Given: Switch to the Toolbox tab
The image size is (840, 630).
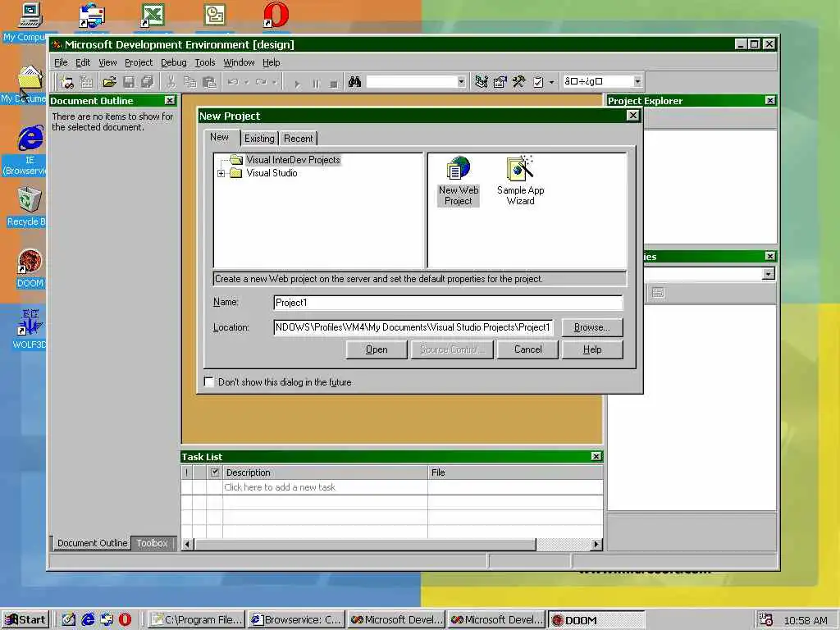Looking at the screenshot, I should (x=152, y=543).
